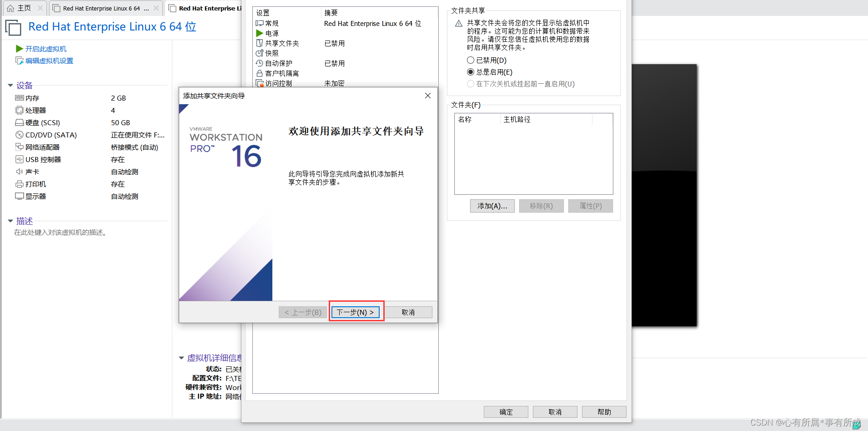
Task: Click the 帮助 button in settings dialog
Action: coord(604,412)
